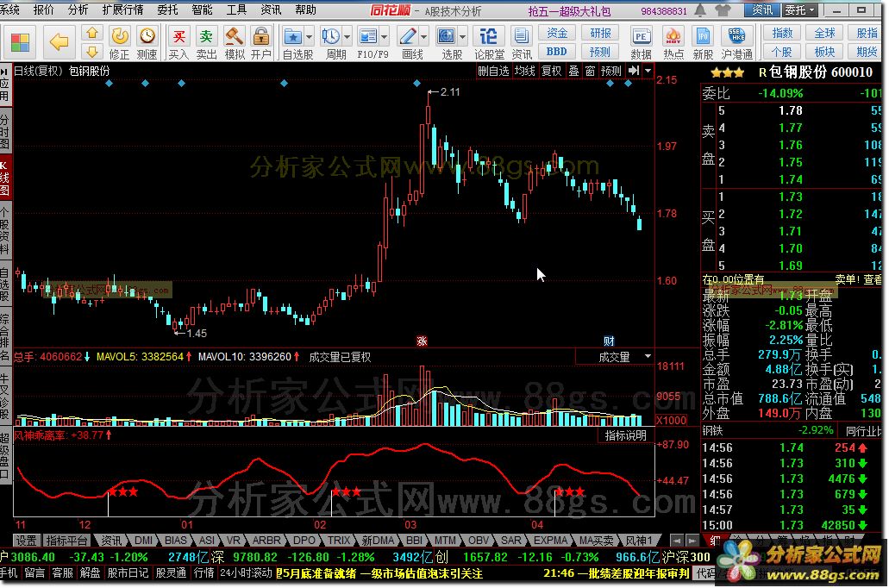Open the 智能 menu

pos(202,9)
